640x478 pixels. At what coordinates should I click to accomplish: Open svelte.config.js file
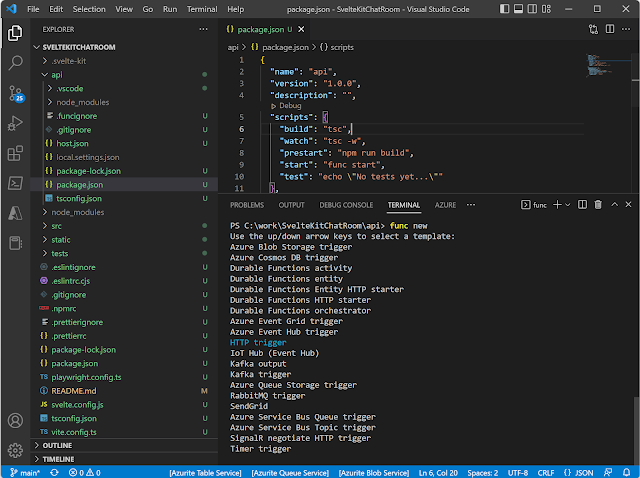click(77, 405)
